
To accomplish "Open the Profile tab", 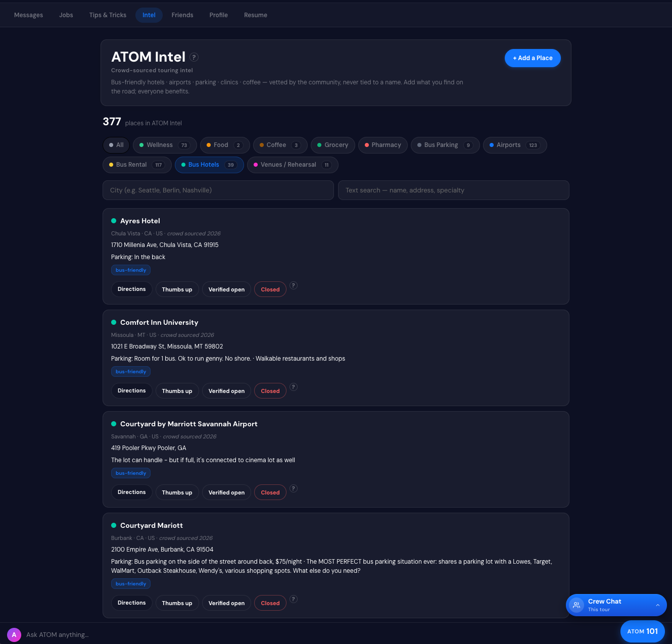I will coord(219,15).
